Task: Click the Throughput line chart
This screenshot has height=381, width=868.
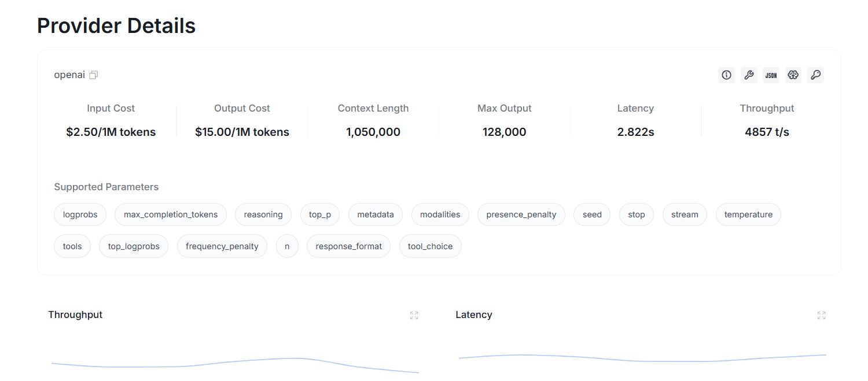Action: tap(235, 365)
